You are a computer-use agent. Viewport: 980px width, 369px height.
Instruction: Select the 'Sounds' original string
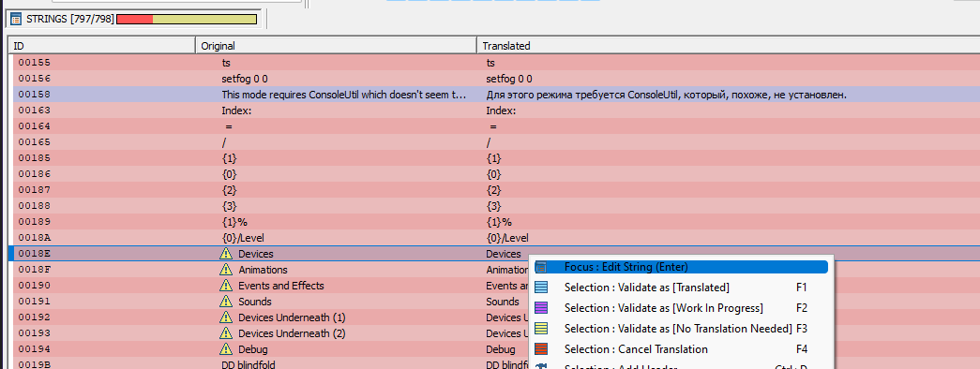click(x=255, y=302)
